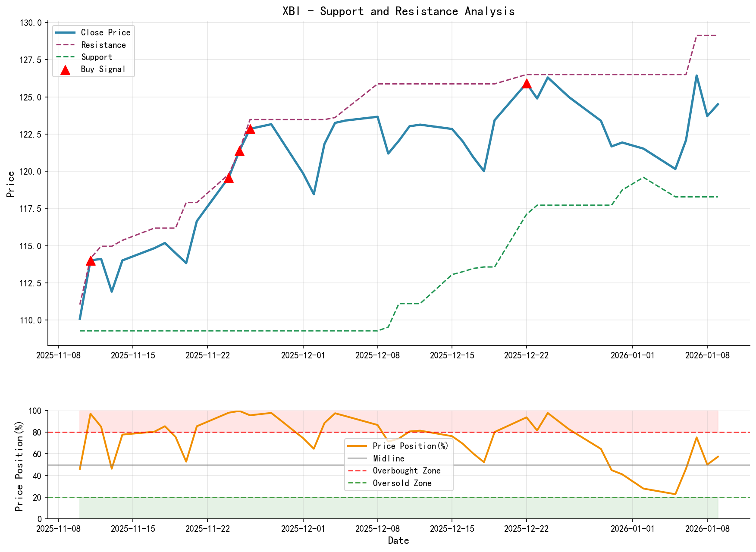
Task: Click the dashed Resistance line at its top right
Action: tap(707, 36)
